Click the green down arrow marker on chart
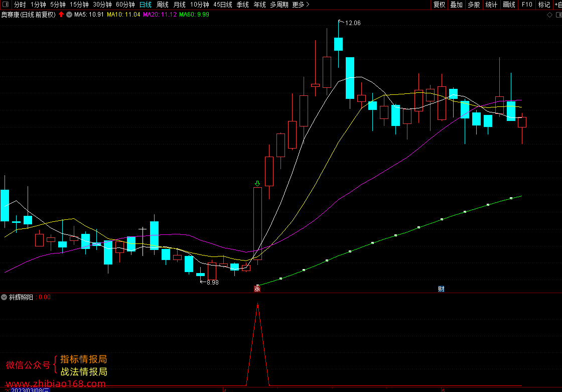Screen dimensions: 562x392 click(x=257, y=184)
